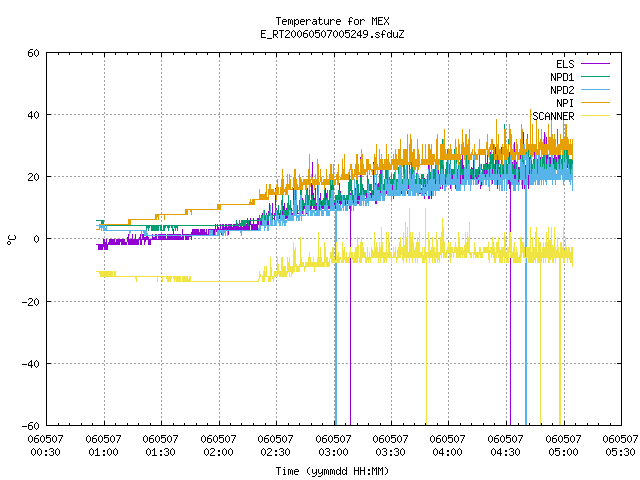Click the x-axis tick label 060507 03:00
The width and height of the screenshot is (640, 480).
pyautogui.click(x=334, y=446)
